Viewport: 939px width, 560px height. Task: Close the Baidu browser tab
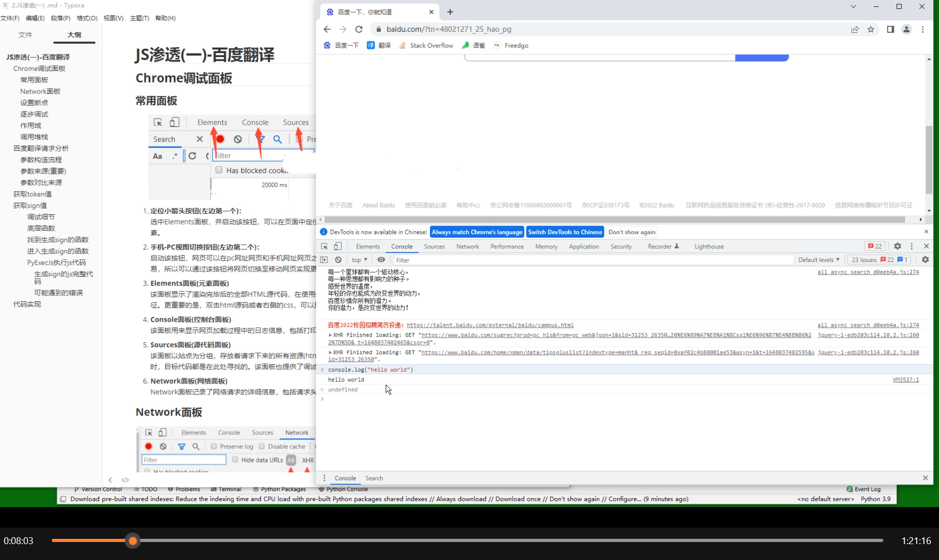click(431, 12)
